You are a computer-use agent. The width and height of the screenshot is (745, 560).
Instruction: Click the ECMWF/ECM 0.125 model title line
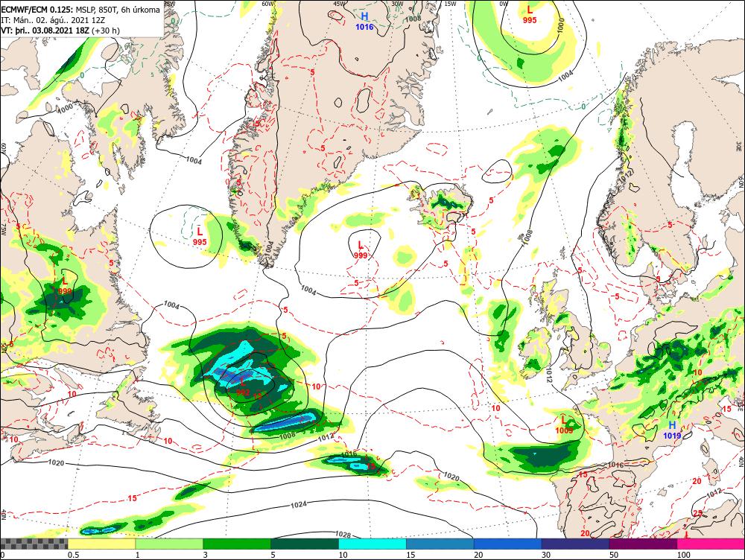point(80,10)
